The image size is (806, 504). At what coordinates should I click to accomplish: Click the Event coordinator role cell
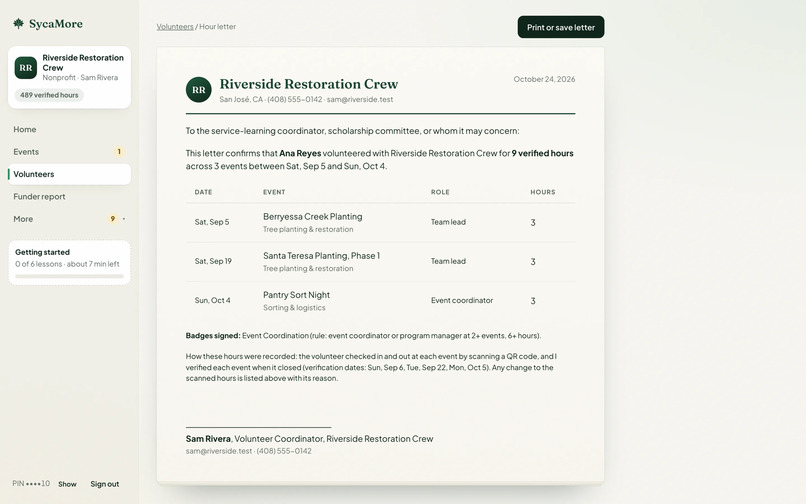[462, 300]
